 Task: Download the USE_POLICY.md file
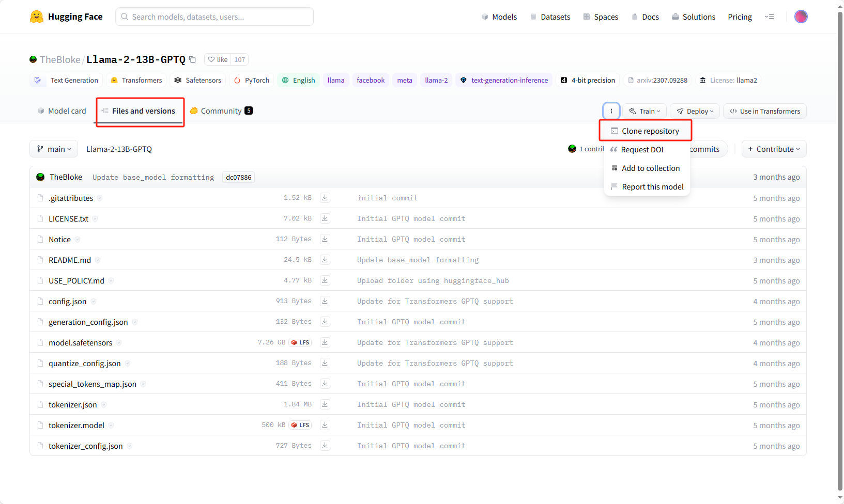coord(325,280)
